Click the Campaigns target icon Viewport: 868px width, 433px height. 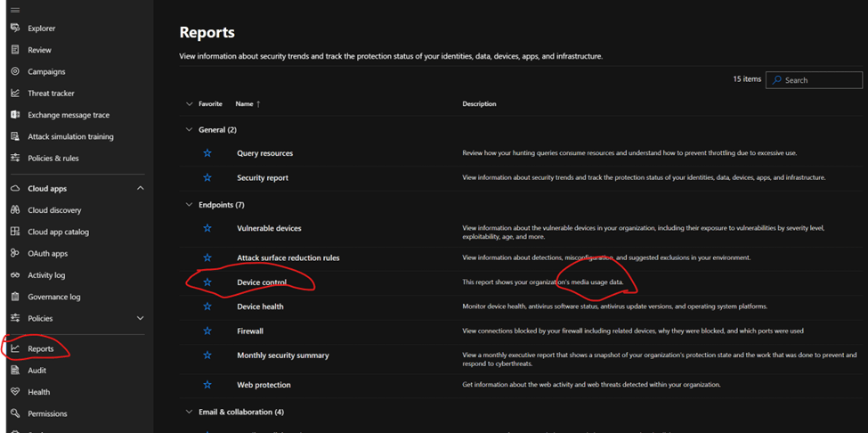pos(15,71)
